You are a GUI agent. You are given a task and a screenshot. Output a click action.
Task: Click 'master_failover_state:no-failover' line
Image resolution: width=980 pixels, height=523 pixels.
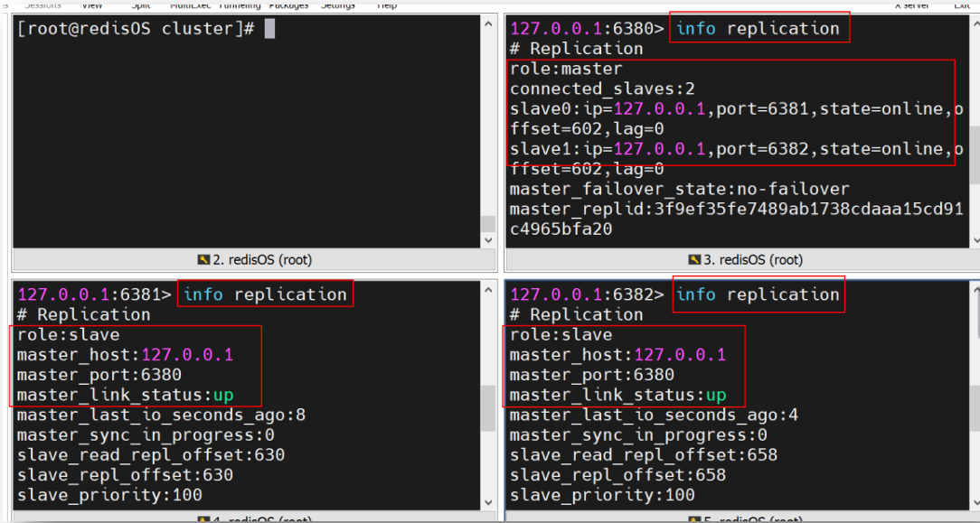click(x=679, y=189)
